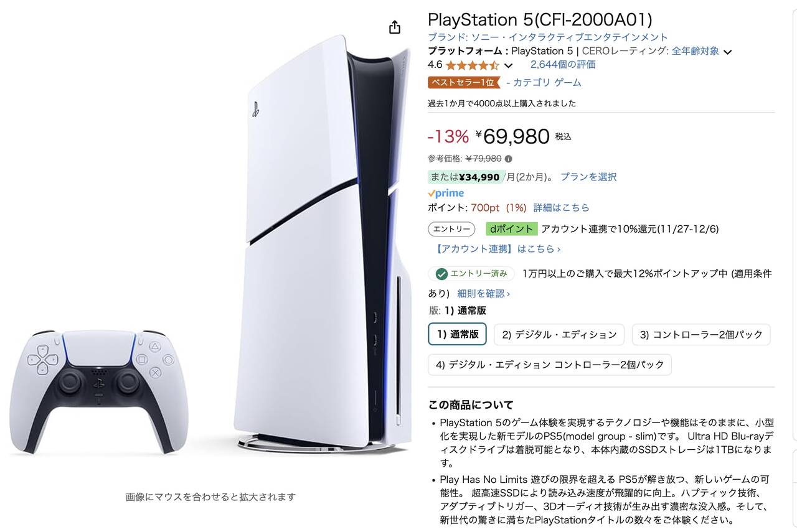The width and height of the screenshot is (797, 532).
Task: Select the デジタル・エディション option
Action: pyautogui.click(x=559, y=334)
